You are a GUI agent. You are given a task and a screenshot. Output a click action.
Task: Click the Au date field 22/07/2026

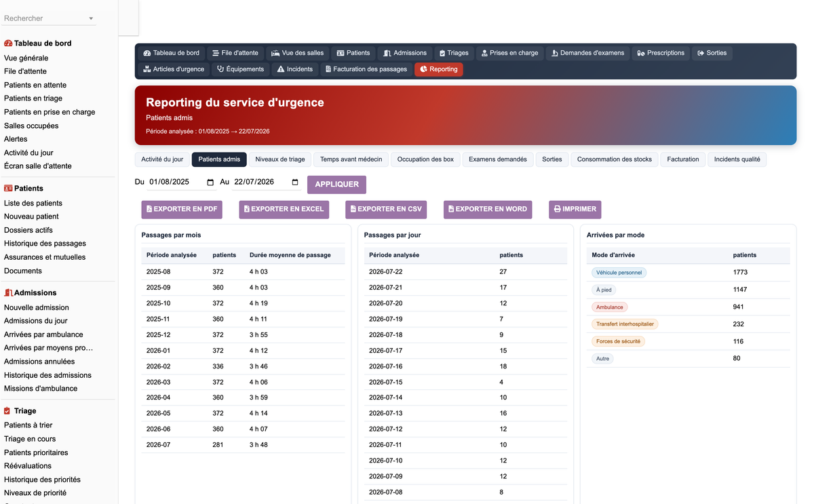point(266,182)
